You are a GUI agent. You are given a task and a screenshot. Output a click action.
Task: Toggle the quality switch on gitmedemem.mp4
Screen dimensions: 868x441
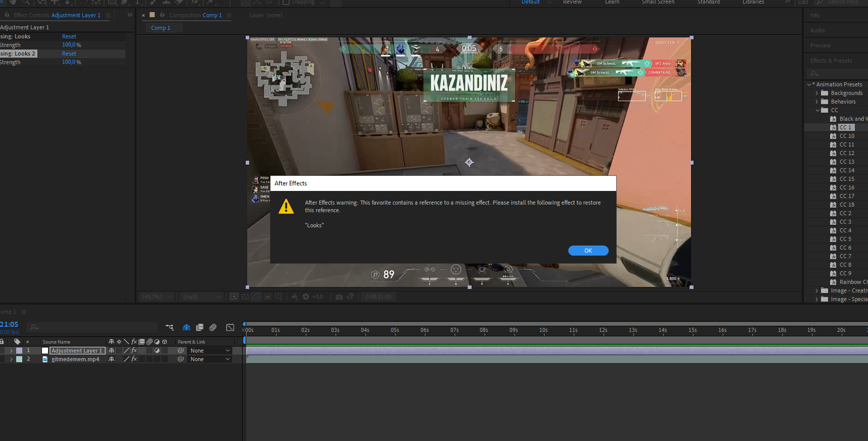pyautogui.click(x=126, y=359)
